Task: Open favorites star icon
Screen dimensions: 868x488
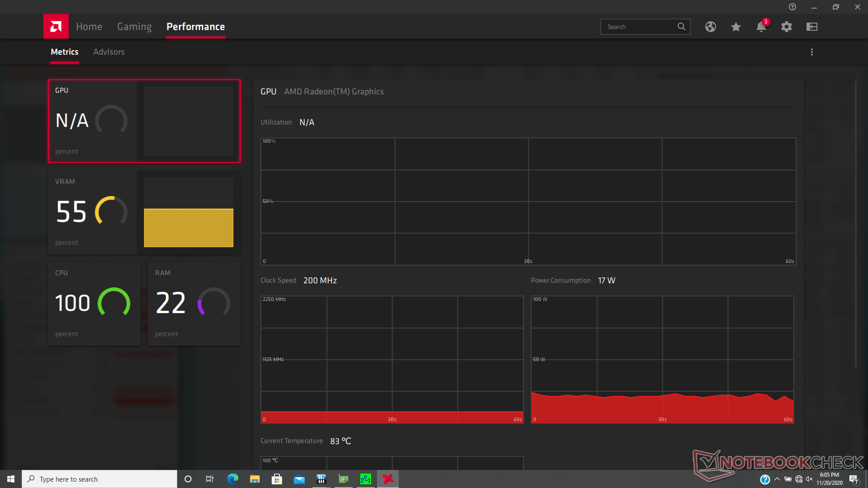Action: [736, 27]
